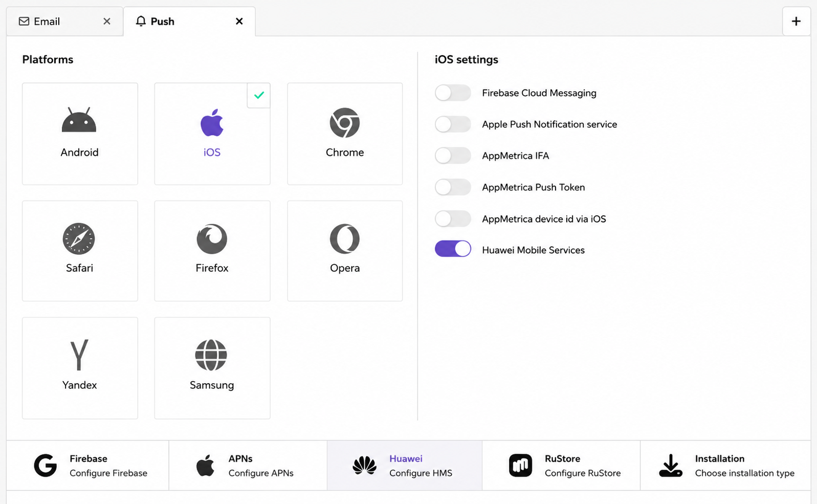
Task: Pick the Safari compass icon
Action: [x=79, y=238]
